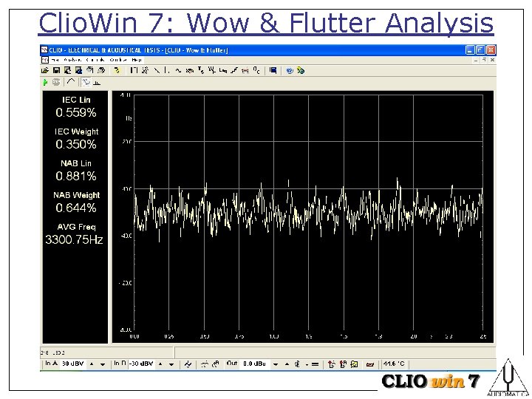Image resolution: width=532 pixels, height=399 pixels.
Task: Open the waterfall analysis tool icon
Action: [x=146, y=71]
